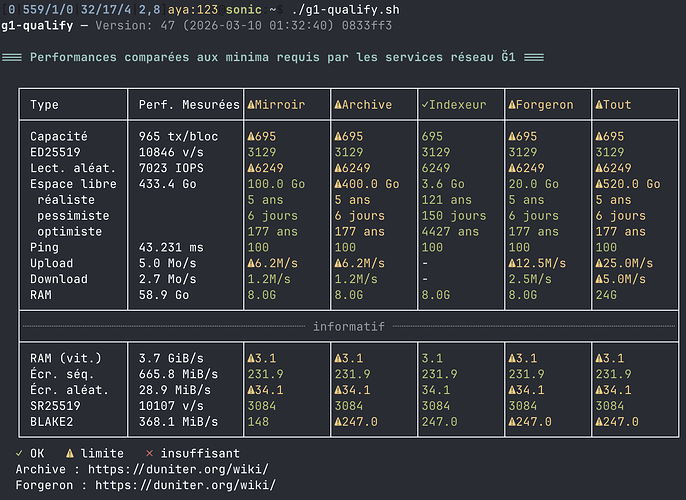Click the warning triangle beside Mirroir header

pyautogui.click(x=251, y=105)
